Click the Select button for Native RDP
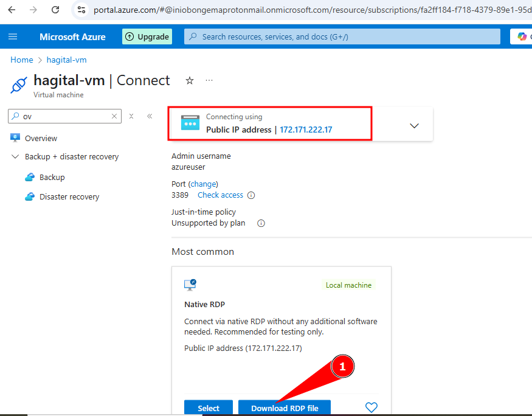 [x=209, y=408]
